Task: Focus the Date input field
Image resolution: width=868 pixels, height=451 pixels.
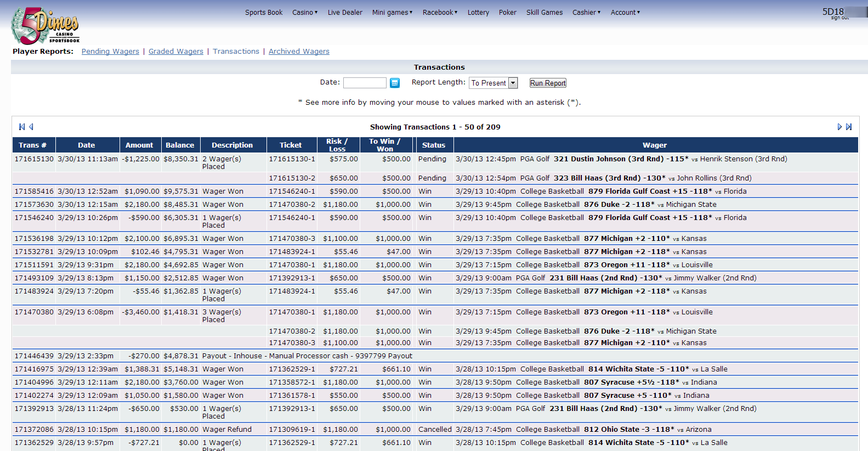Action: [365, 83]
